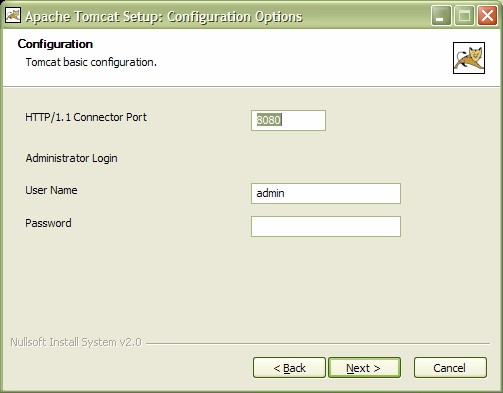Click the Administrator Login label

(72, 158)
